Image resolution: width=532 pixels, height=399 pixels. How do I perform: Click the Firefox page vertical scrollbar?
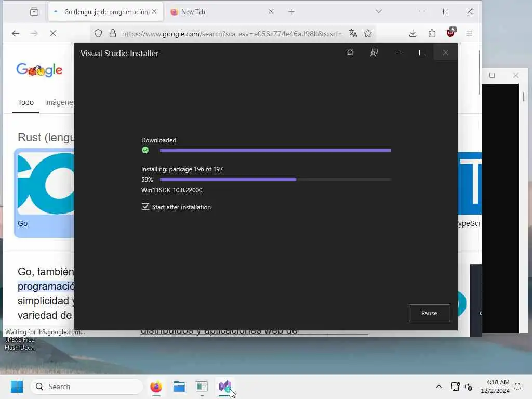click(x=479, y=72)
